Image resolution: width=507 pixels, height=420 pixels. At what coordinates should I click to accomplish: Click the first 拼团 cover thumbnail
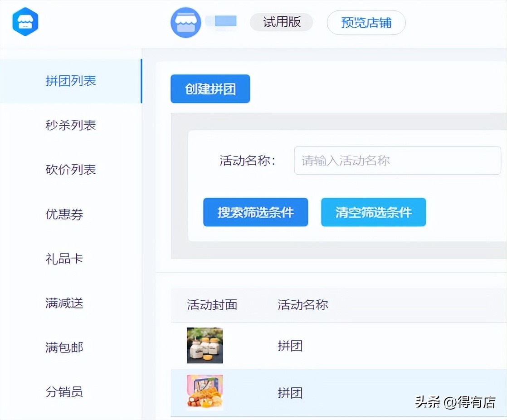point(204,345)
